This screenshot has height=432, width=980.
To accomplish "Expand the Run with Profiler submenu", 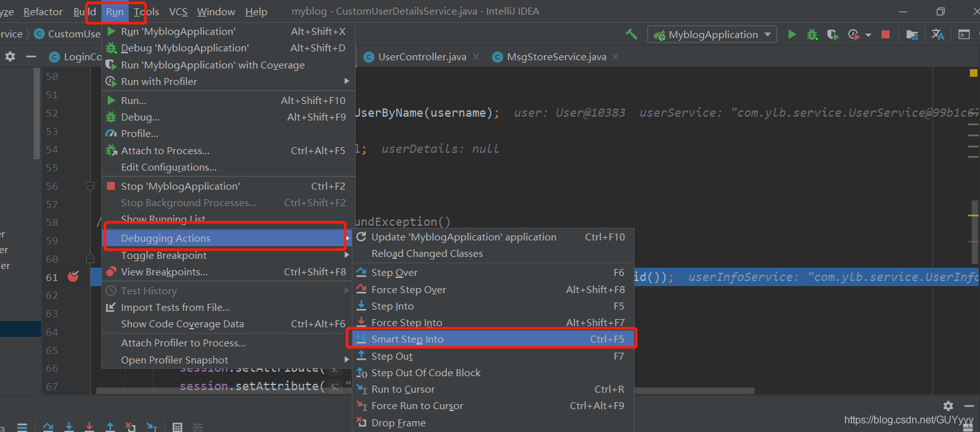I will [x=347, y=81].
